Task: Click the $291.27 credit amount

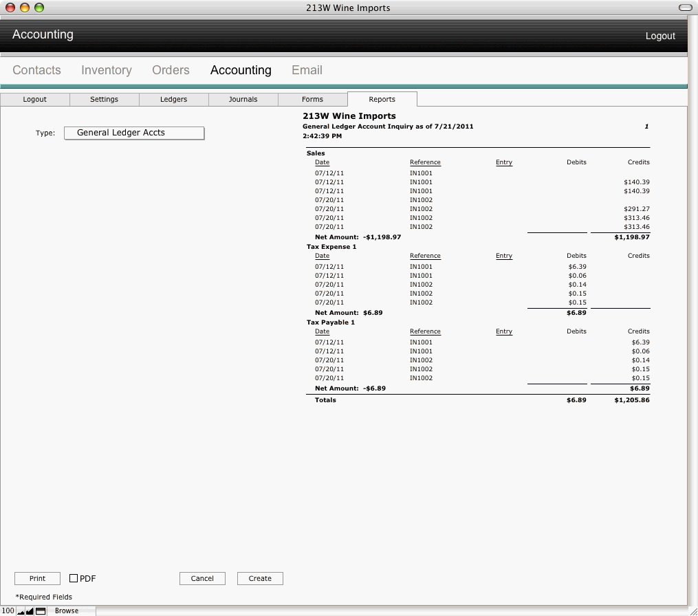Action: (x=637, y=209)
